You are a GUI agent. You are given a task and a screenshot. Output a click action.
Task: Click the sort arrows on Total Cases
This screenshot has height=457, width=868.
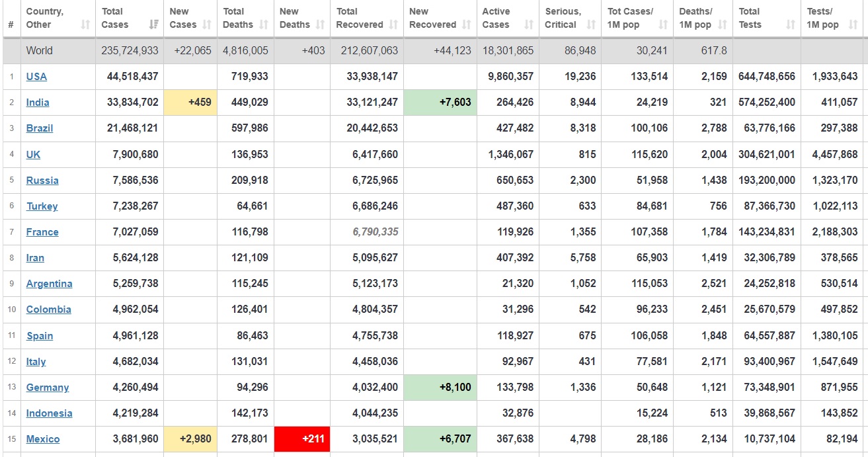tap(154, 24)
